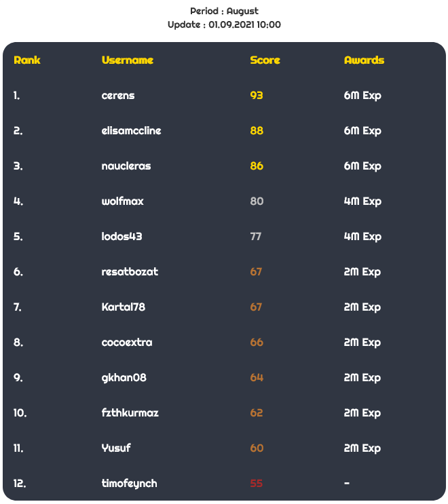Select the gkhan08 username
This screenshot has height=504, width=448.
tap(124, 378)
